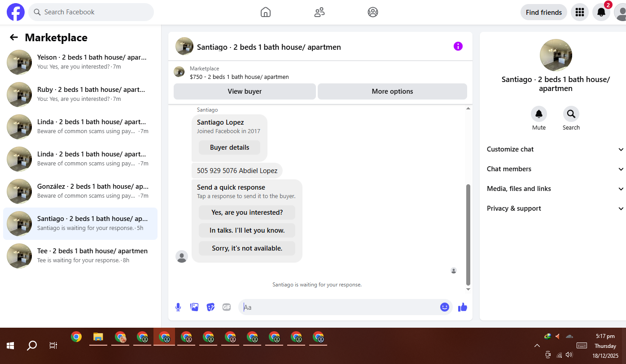Click "$750 - 2 beds 1 bath house/ apartmen" text

pyautogui.click(x=239, y=77)
